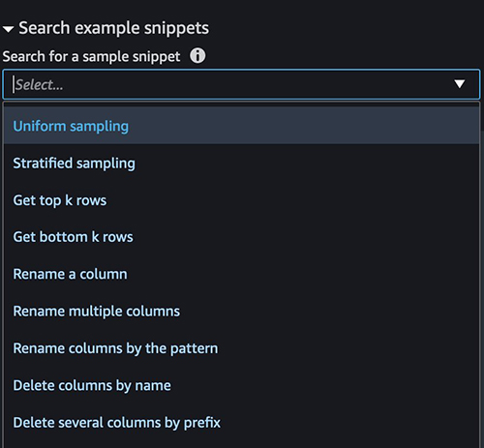Click the Search for a sample snippet label
Screen dimensions: 484x448
tap(91, 56)
